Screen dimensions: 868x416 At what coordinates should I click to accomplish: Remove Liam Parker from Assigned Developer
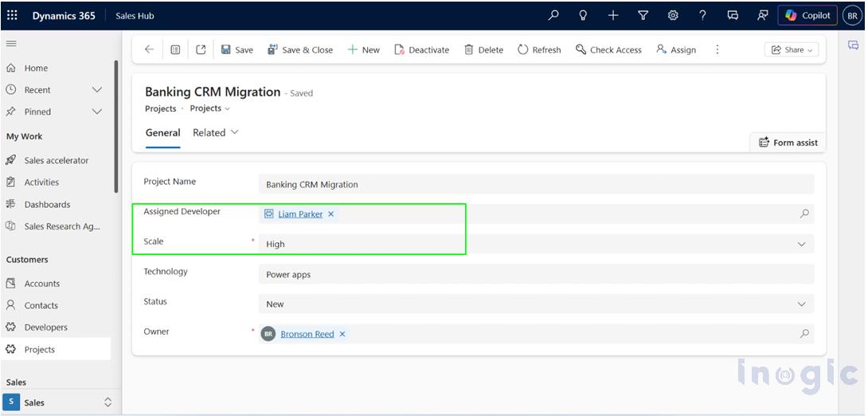click(331, 214)
